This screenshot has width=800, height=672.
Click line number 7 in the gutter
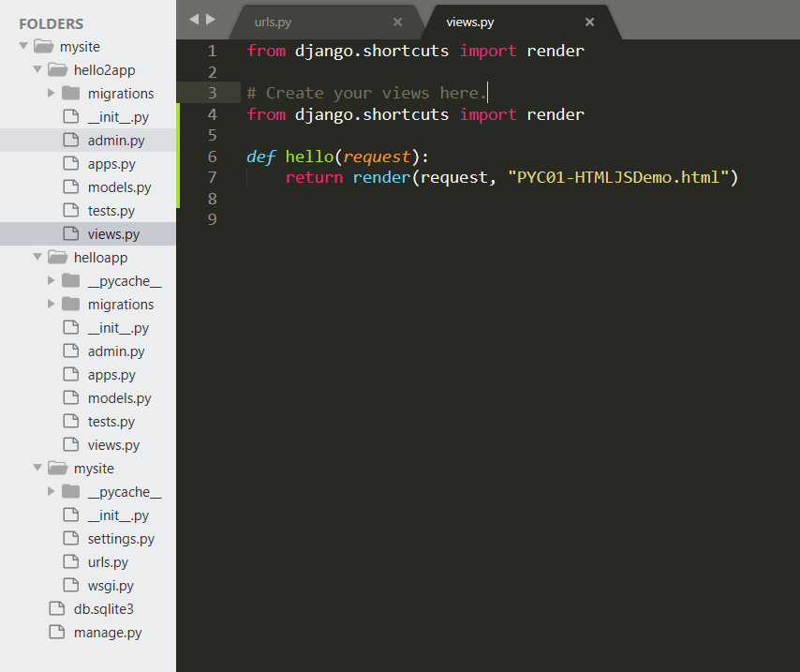212,177
